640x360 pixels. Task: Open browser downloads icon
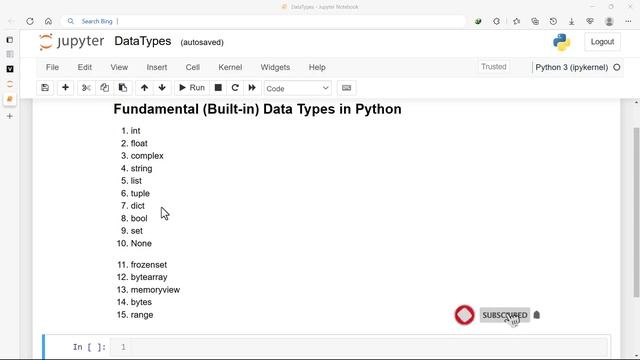571,21
